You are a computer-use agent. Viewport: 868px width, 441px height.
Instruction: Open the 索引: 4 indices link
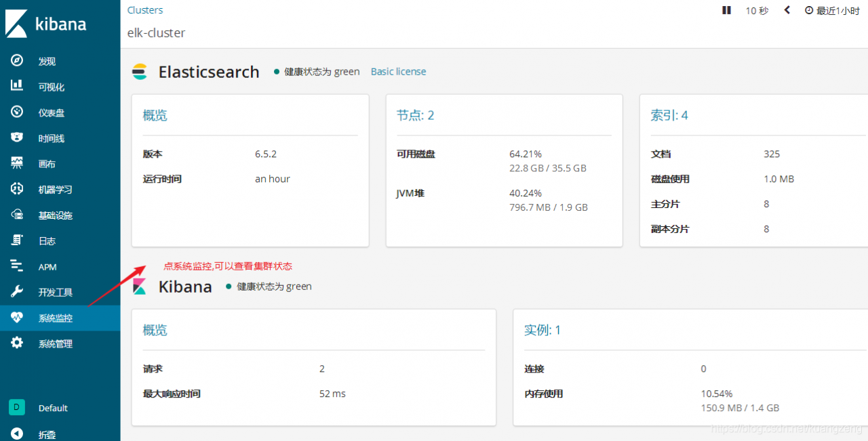pyautogui.click(x=669, y=115)
